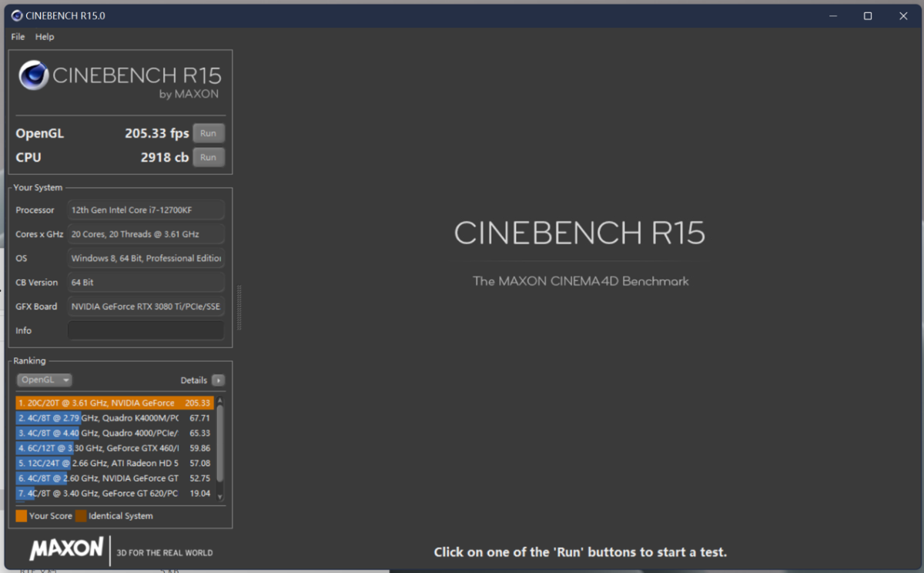This screenshot has height=573, width=924.
Task: Maximize the Cinebench window
Action: click(x=868, y=16)
